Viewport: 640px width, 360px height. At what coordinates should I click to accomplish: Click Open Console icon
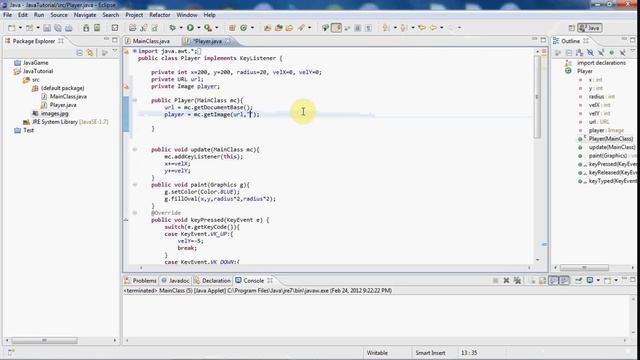pos(608,280)
